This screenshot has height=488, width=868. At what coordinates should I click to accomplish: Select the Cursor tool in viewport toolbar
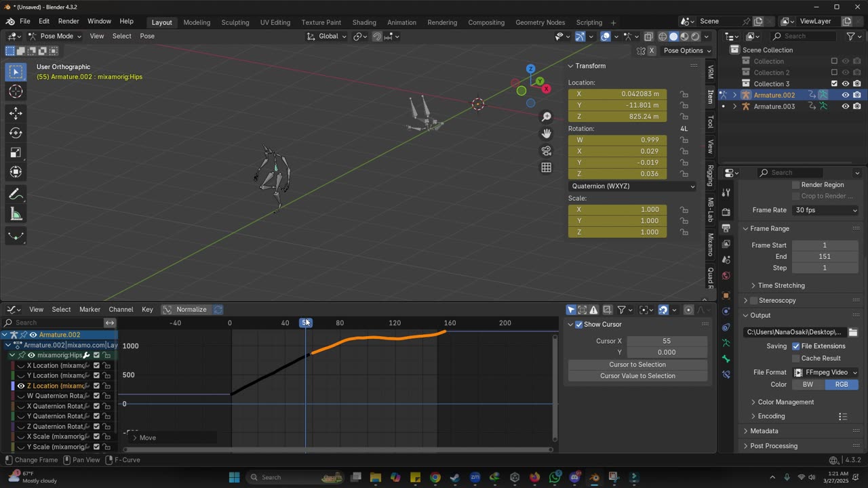point(16,91)
